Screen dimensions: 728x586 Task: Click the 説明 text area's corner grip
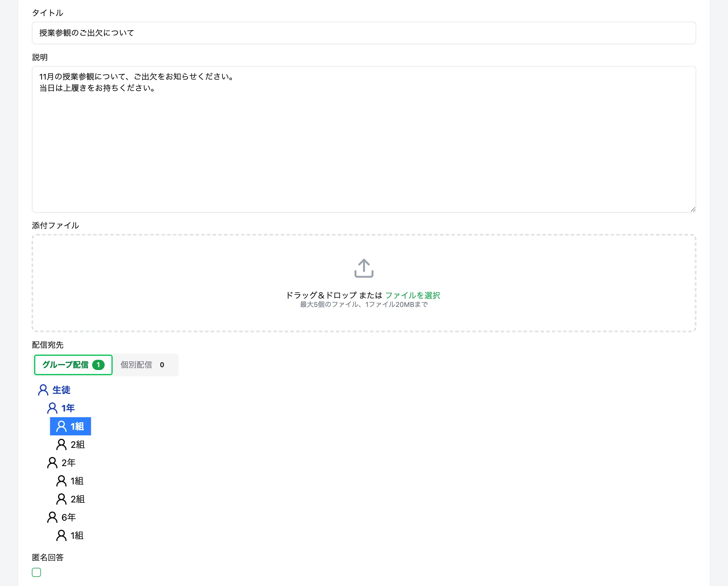693,210
